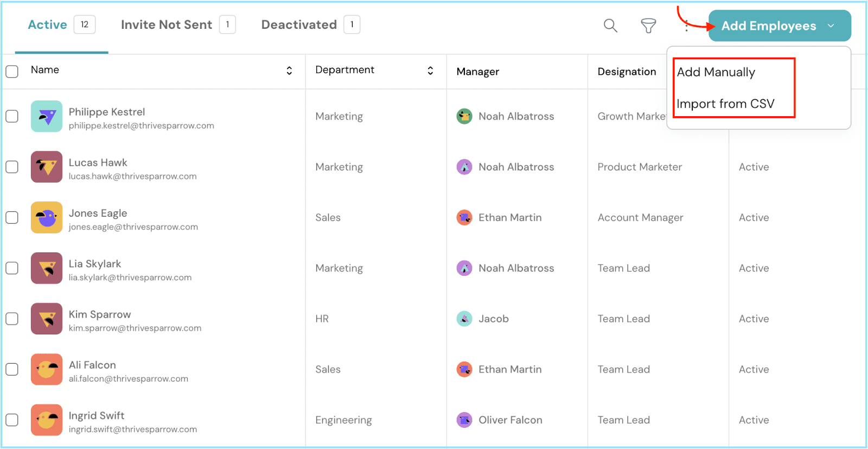Click Jacob's manager avatar icon
Viewport: 868px width, 449px height.
[464, 319]
